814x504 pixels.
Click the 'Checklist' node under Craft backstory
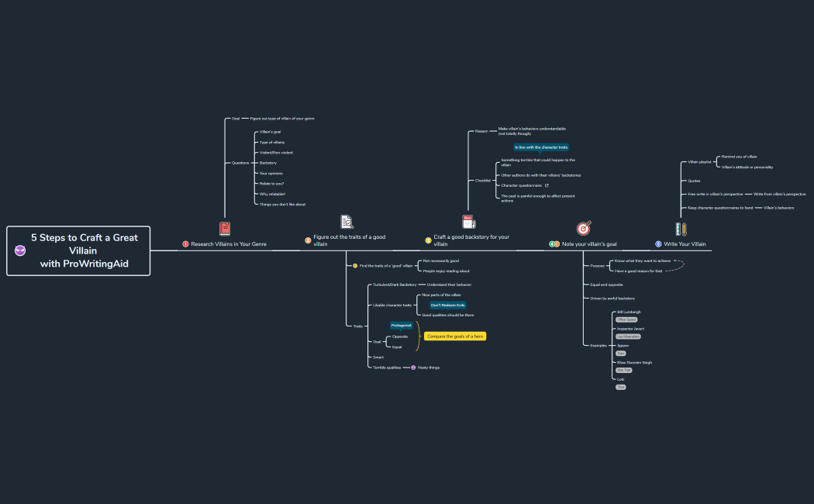point(483,181)
